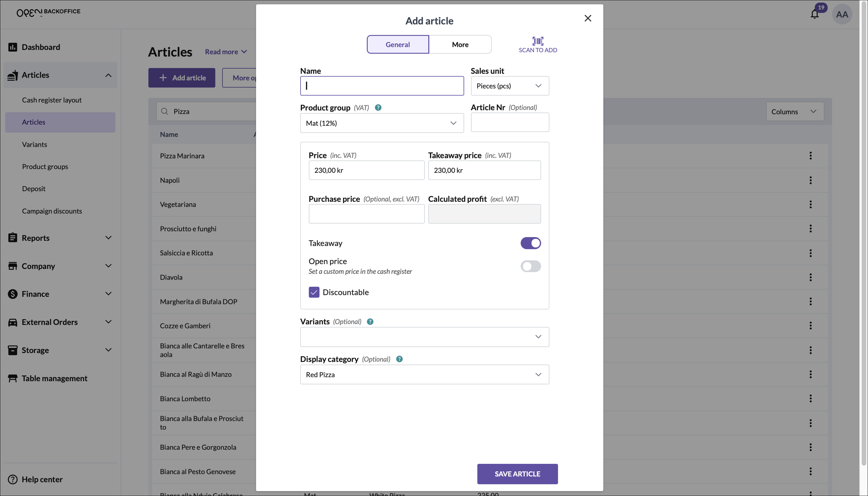Screen dimensions: 868x496
Task: Click the Price 230,00 kr field
Action: pyautogui.click(x=366, y=170)
